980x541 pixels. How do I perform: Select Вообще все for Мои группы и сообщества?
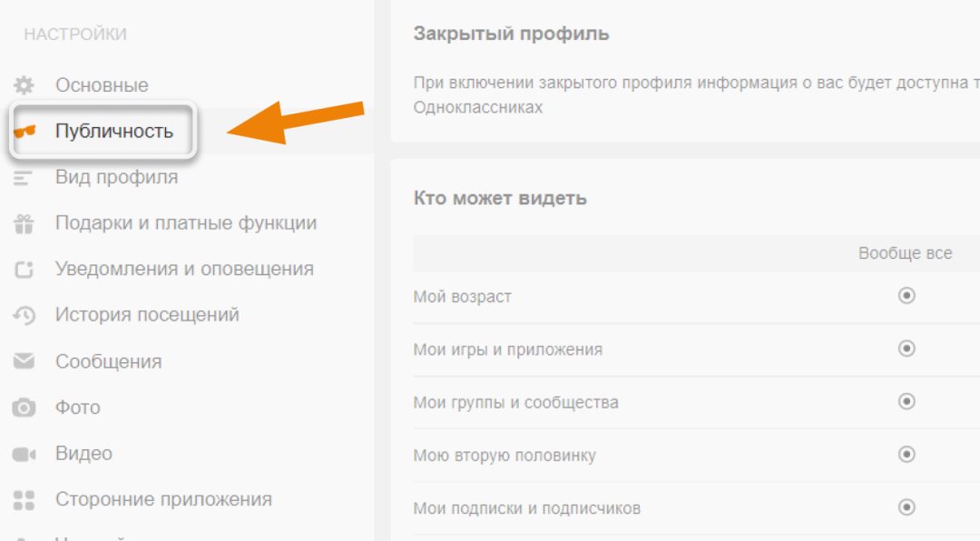coord(906,401)
